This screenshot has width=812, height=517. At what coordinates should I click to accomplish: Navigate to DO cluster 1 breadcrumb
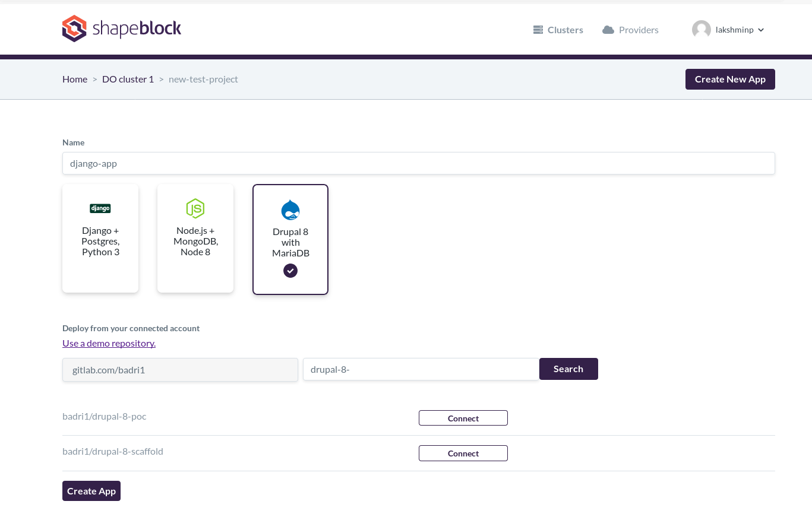[x=128, y=79]
